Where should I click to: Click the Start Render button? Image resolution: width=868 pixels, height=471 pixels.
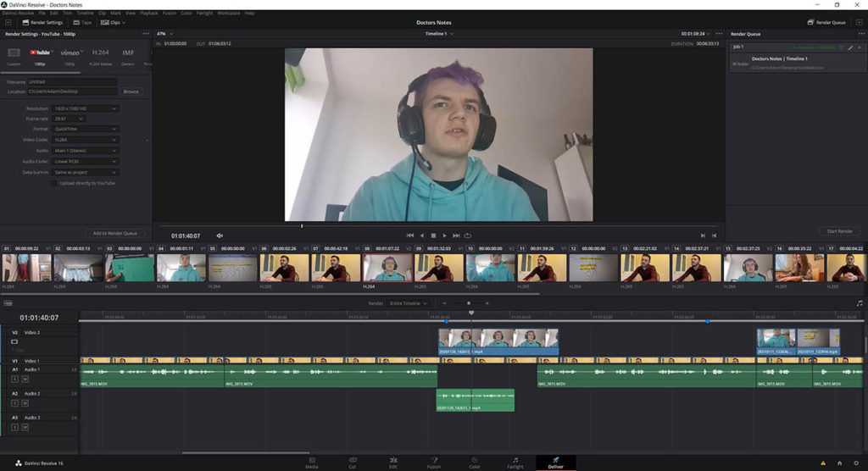point(838,231)
